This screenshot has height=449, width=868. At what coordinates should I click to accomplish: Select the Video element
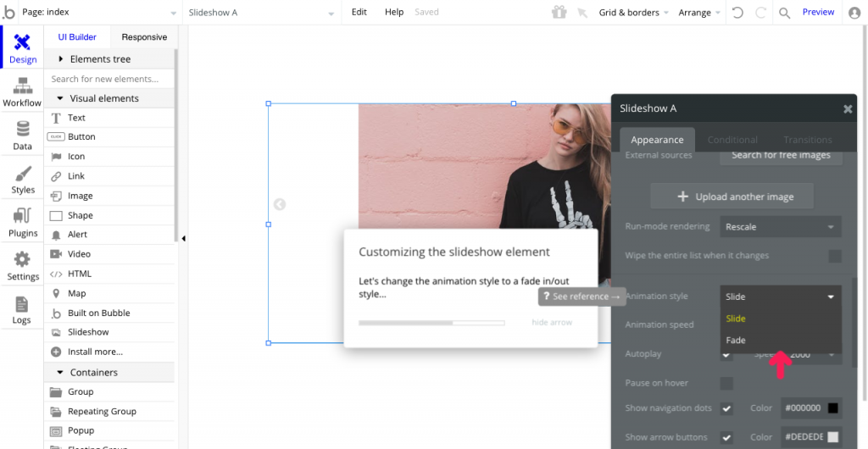109,254
